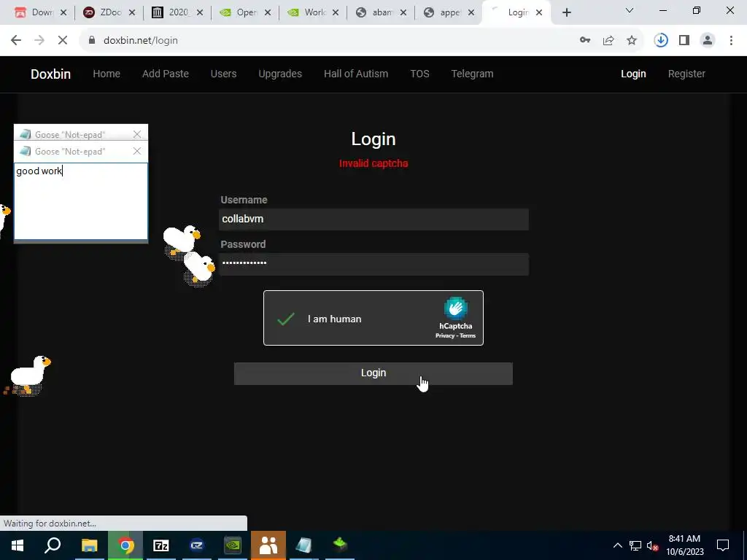Toggle the Chrome side panel
The width and height of the screenshot is (747, 560).
[684, 41]
